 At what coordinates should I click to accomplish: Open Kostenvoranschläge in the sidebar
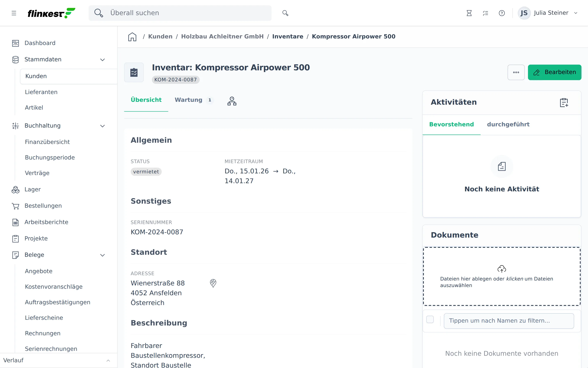point(54,287)
